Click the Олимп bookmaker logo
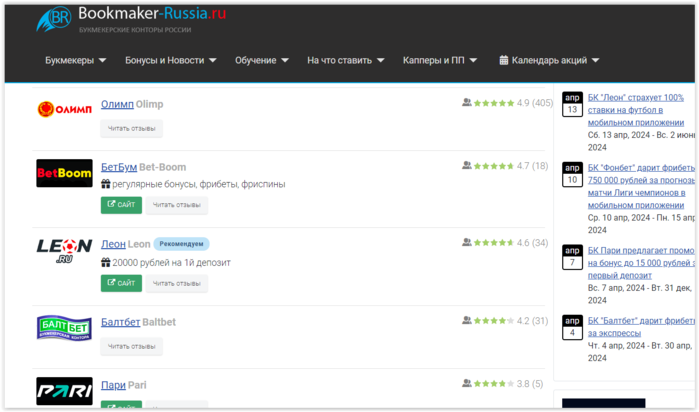This screenshot has height=412, width=699. pyautogui.click(x=65, y=109)
